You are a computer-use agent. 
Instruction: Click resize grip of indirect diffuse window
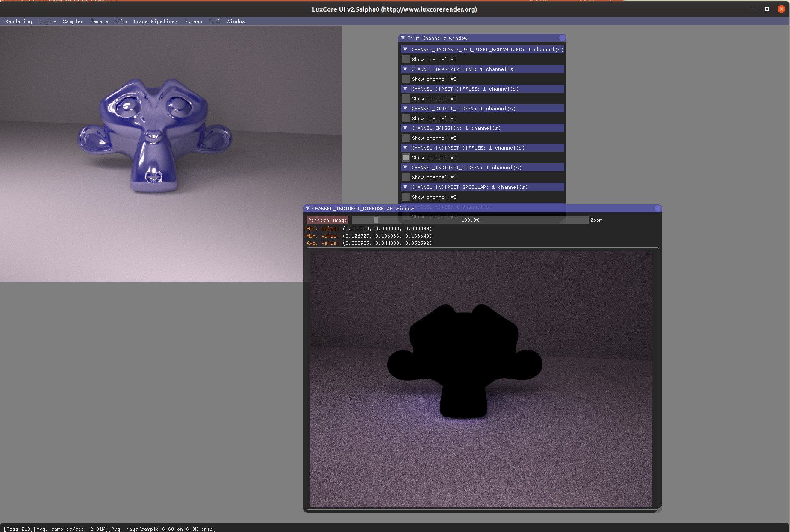pos(659,509)
